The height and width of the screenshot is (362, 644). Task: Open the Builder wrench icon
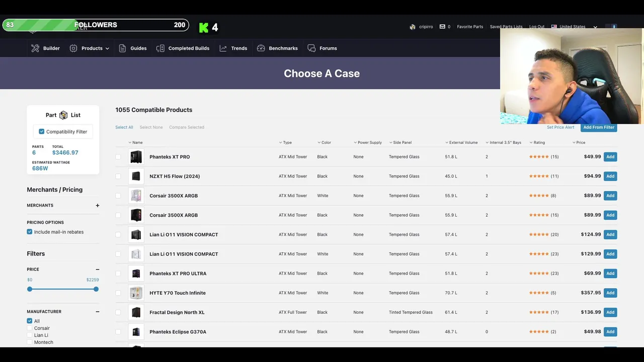pyautogui.click(x=35, y=48)
